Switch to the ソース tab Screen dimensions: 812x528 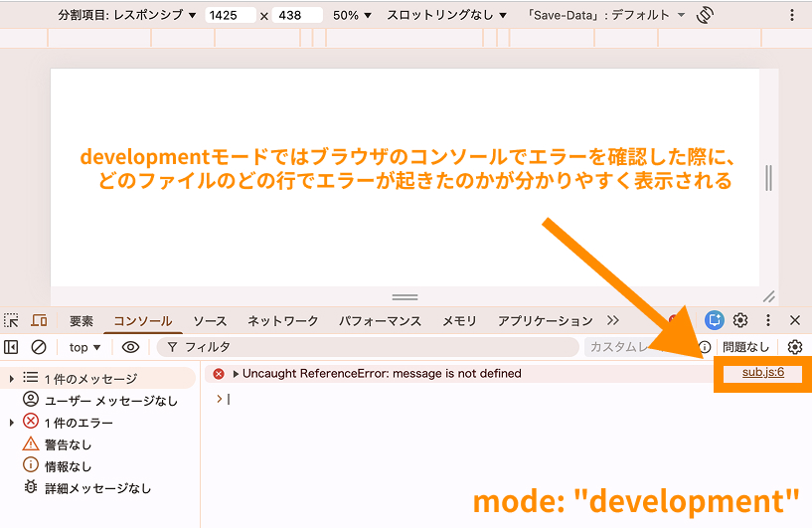[x=210, y=321]
